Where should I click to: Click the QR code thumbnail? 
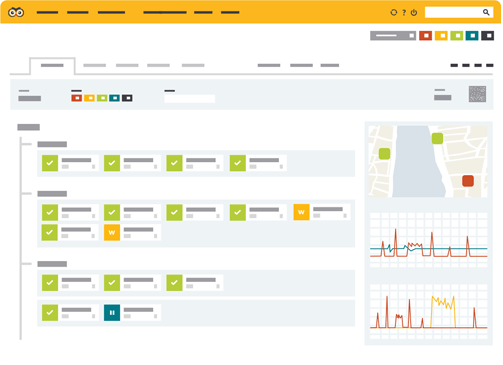(477, 94)
